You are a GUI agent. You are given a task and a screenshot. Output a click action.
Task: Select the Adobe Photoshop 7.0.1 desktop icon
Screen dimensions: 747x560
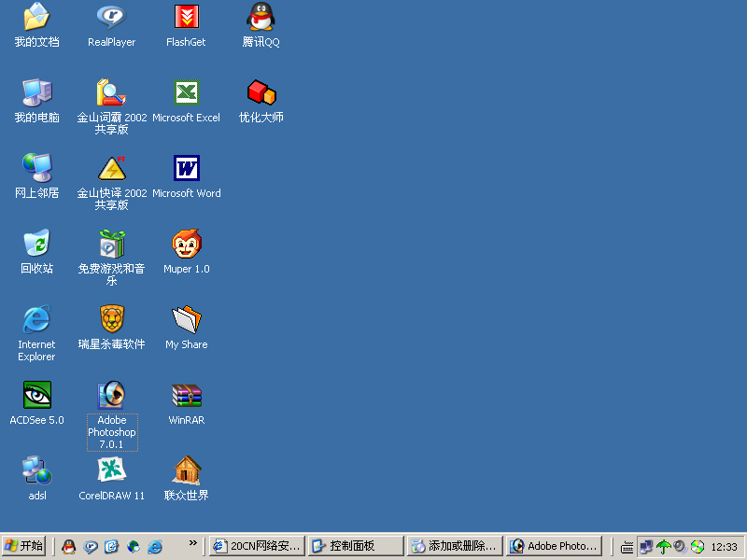(111, 395)
